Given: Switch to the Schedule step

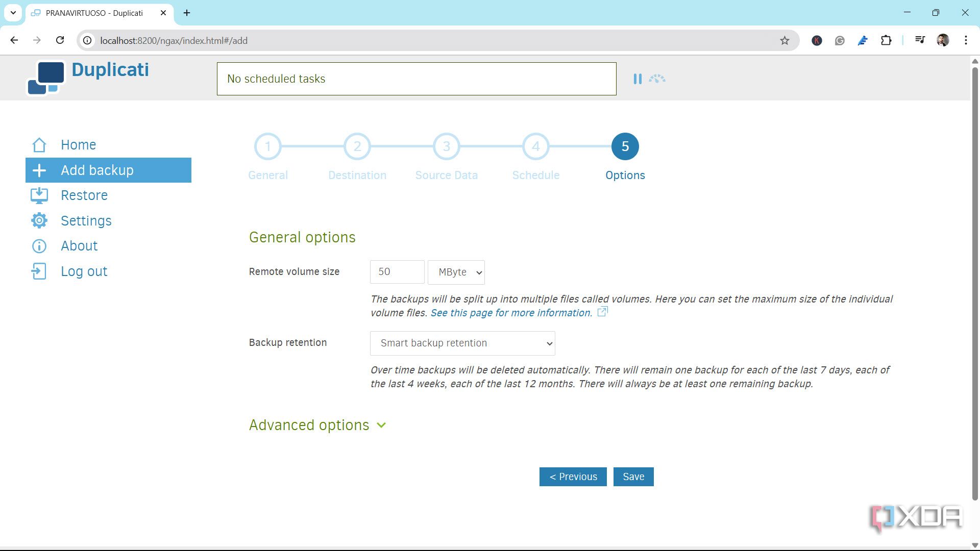Looking at the screenshot, I should (535, 146).
